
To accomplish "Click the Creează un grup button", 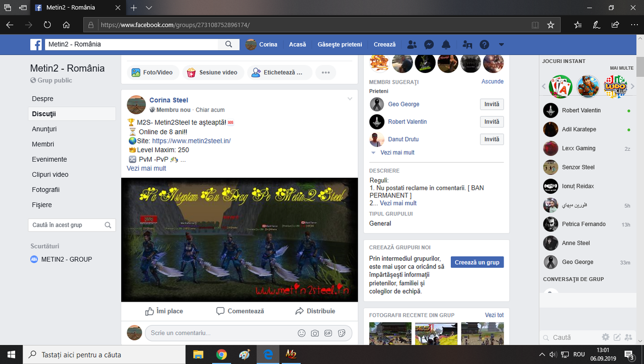I will 477,262.
